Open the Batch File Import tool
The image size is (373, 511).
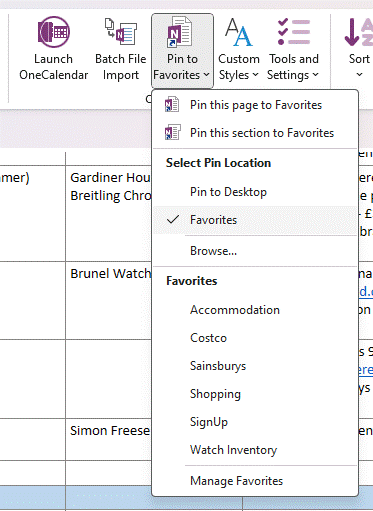(x=121, y=32)
